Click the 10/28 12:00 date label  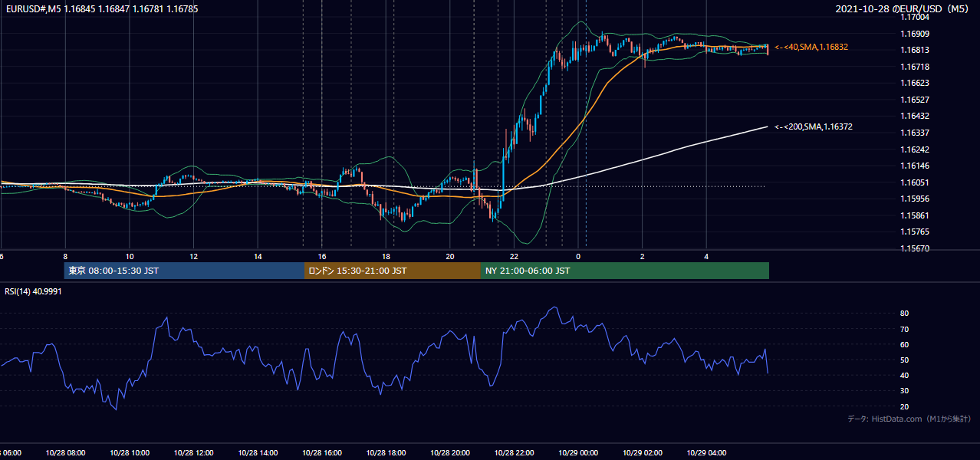[x=194, y=453]
